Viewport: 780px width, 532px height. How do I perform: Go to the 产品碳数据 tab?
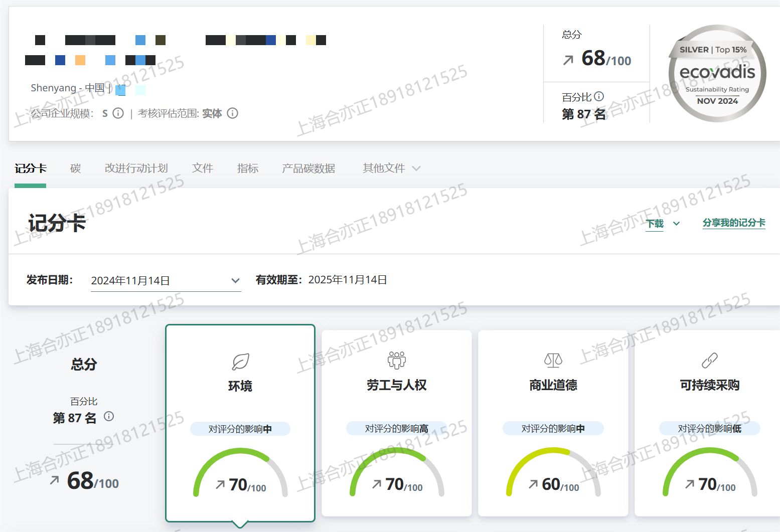coord(308,168)
